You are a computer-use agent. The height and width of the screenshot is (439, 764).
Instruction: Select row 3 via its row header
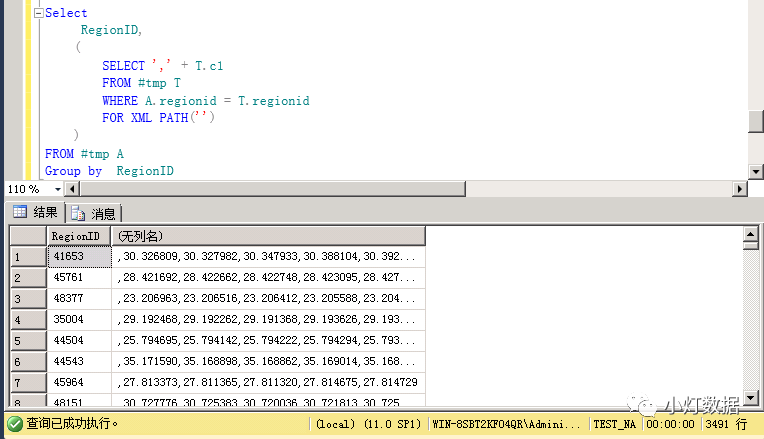pos(28,299)
